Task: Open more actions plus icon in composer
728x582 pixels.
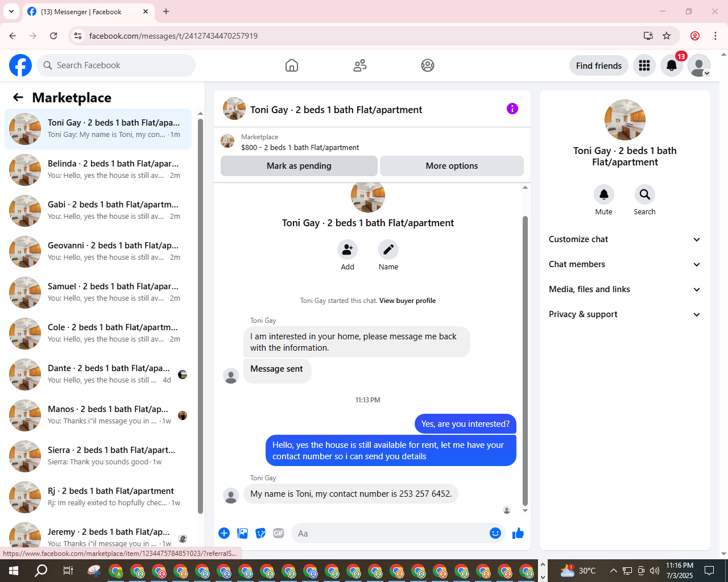Action: pos(224,533)
